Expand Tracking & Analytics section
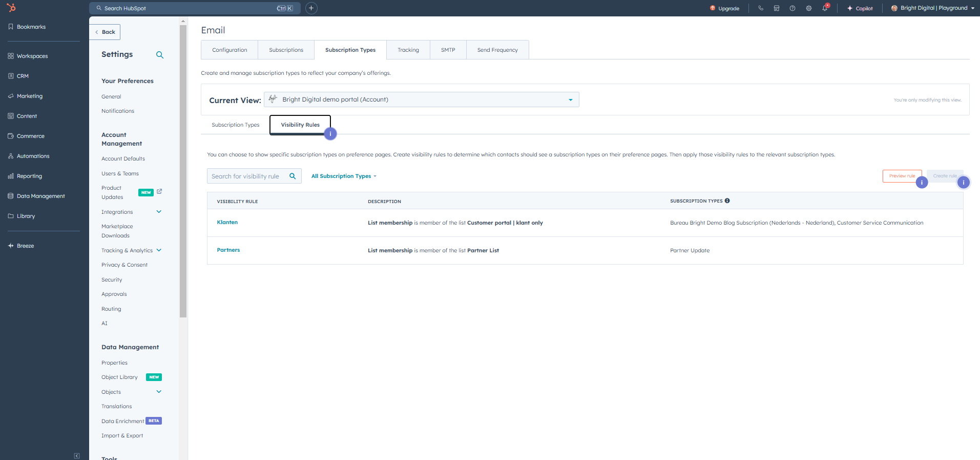This screenshot has height=460, width=980. [159, 250]
